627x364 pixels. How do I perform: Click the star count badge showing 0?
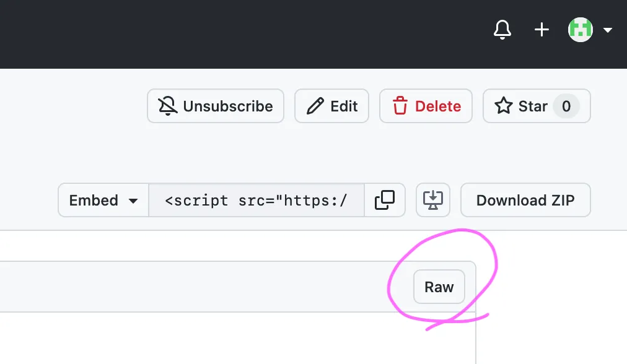tap(566, 106)
